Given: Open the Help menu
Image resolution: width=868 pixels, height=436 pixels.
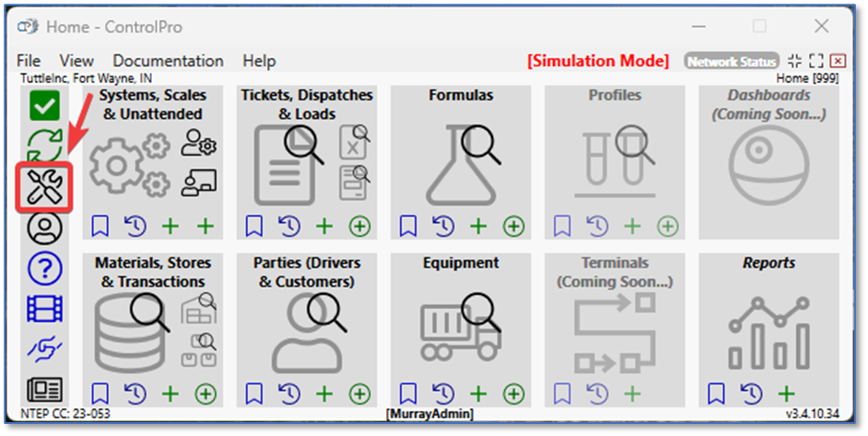Looking at the screenshot, I should [x=259, y=61].
